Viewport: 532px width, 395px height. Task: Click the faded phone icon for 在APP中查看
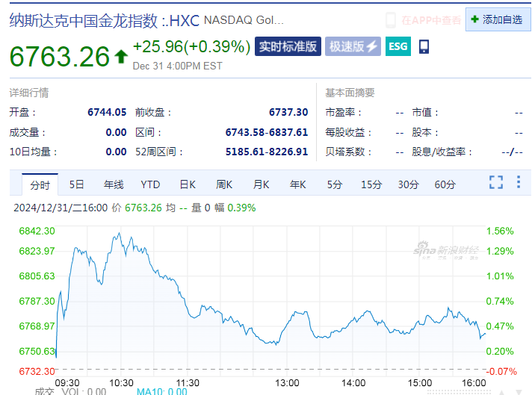tap(391, 20)
